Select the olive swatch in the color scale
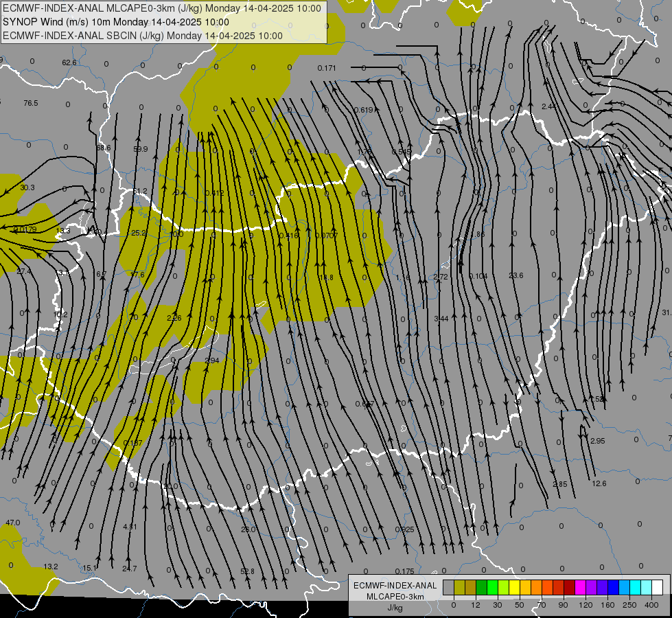672x618 pixels. (x=459, y=588)
